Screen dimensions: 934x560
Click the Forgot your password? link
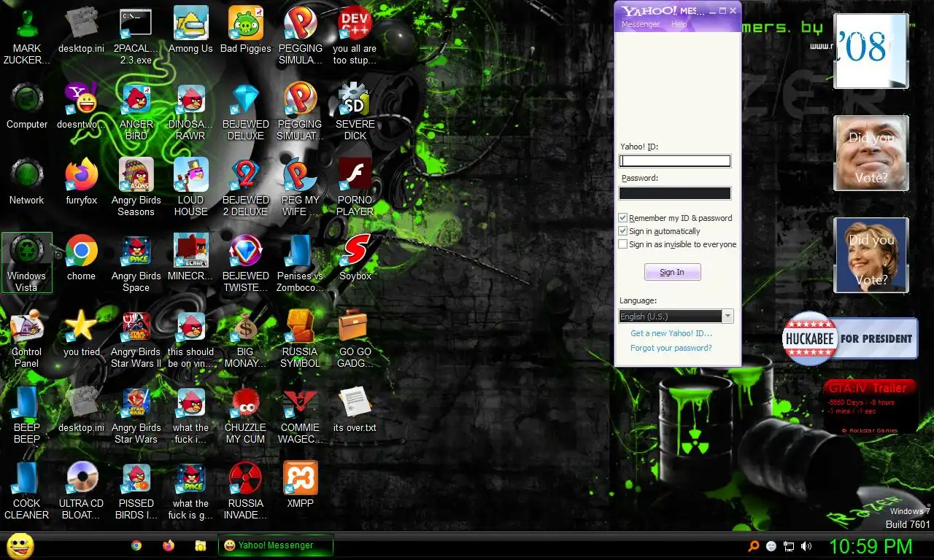(x=671, y=348)
